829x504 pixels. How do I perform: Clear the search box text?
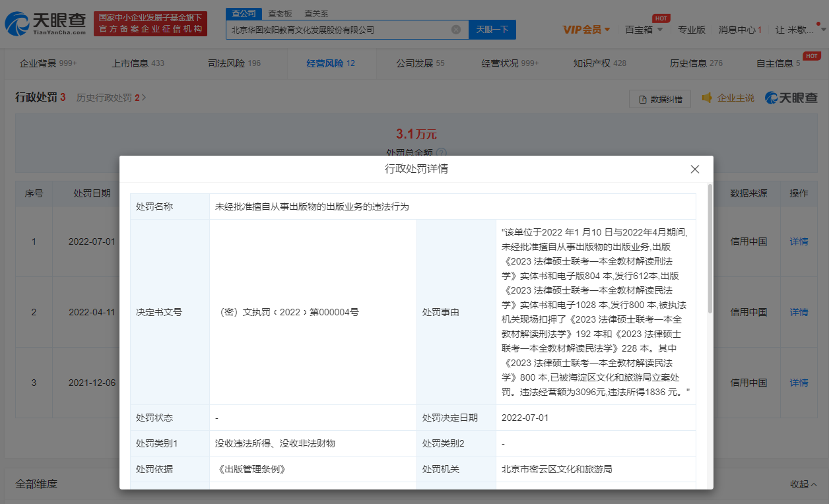pyautogui.click(x=456, y=30)
